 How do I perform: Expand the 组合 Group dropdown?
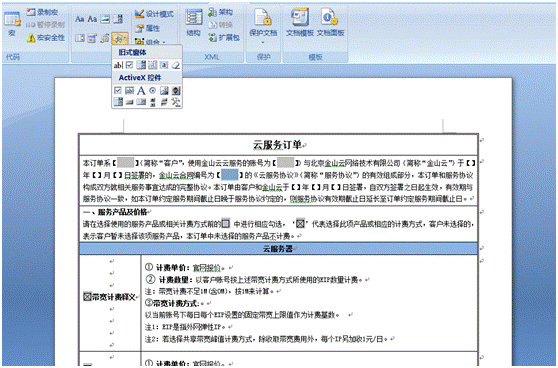[151, 42]
